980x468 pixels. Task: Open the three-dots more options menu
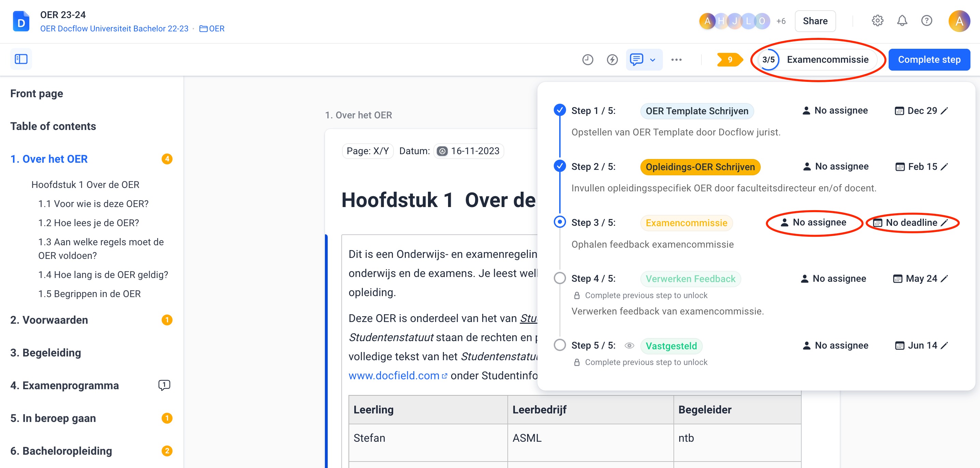[676, 60]
